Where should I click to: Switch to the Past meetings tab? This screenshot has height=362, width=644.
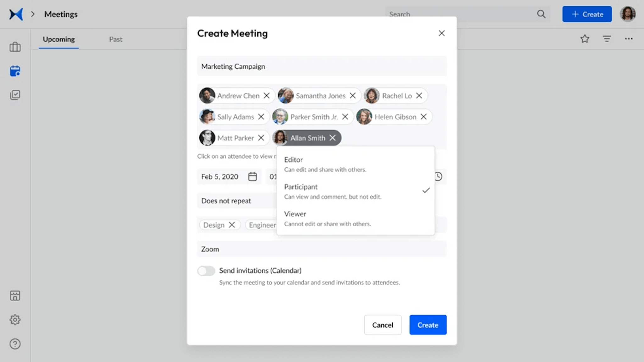point(115,39)
